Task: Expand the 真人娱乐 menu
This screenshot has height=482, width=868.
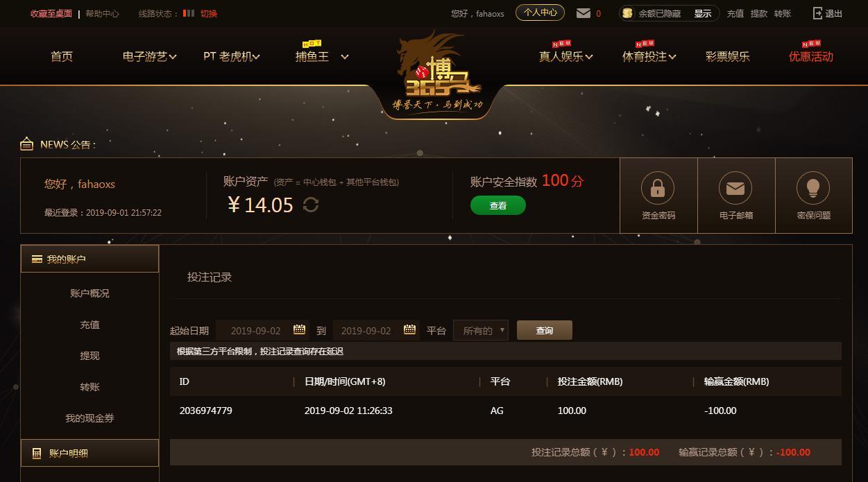Action: click(x=565, y=57)
